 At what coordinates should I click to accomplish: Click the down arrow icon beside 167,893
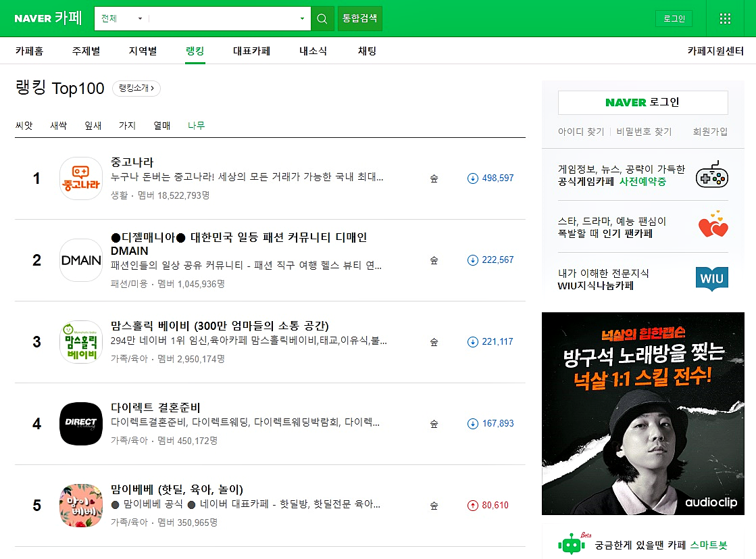(x=472, y=423)
